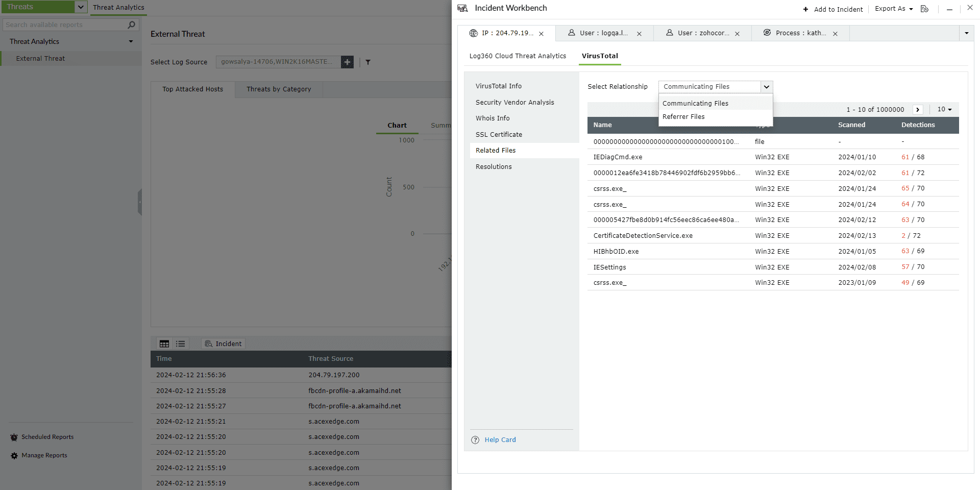Select the IEDiagCmd.exe file row
980x490 pixels.
click(x=773, y=157)
